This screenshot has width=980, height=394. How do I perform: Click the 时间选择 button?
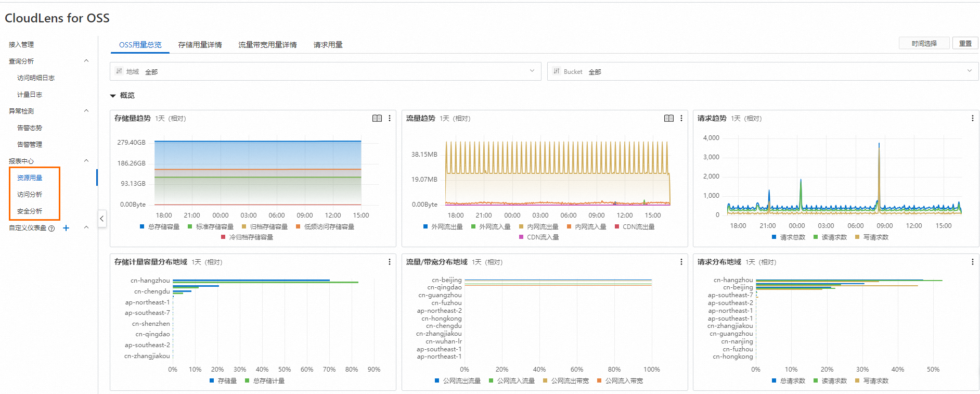924,43
